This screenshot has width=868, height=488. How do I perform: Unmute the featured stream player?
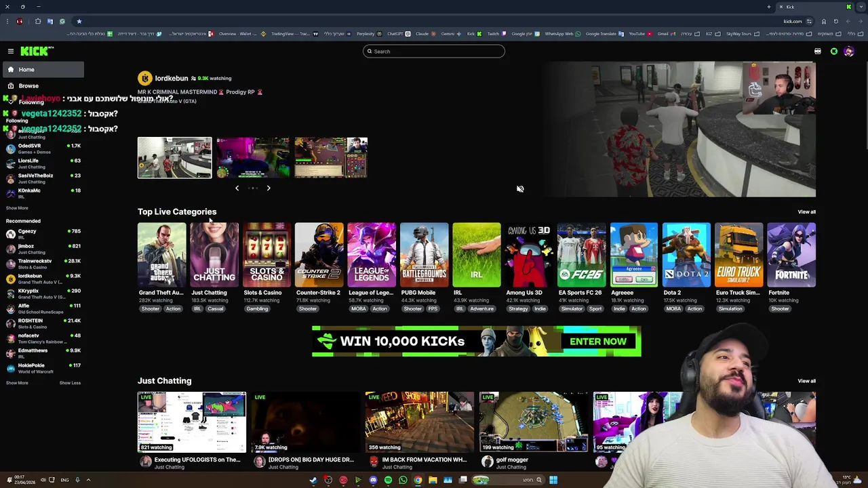click(520, 189)
